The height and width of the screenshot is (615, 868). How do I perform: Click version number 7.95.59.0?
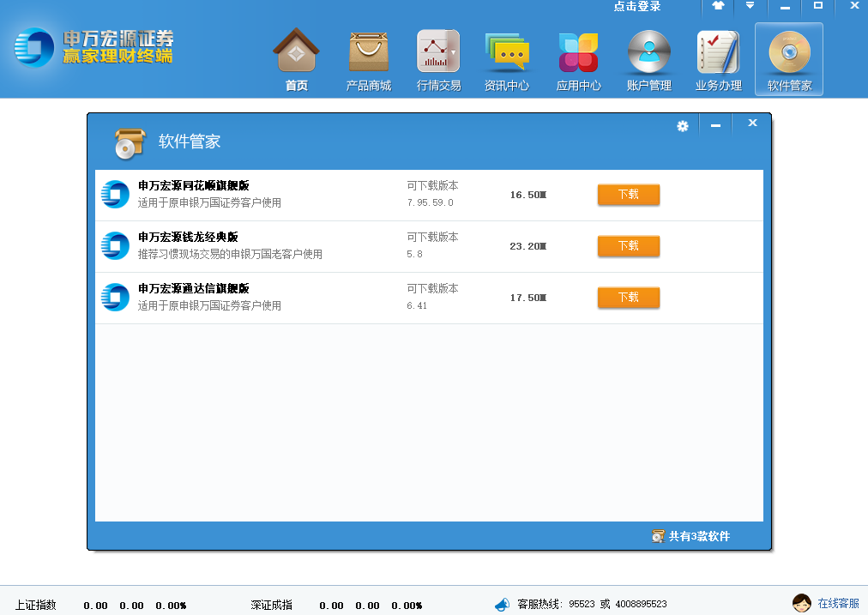(x=430, y=202)
